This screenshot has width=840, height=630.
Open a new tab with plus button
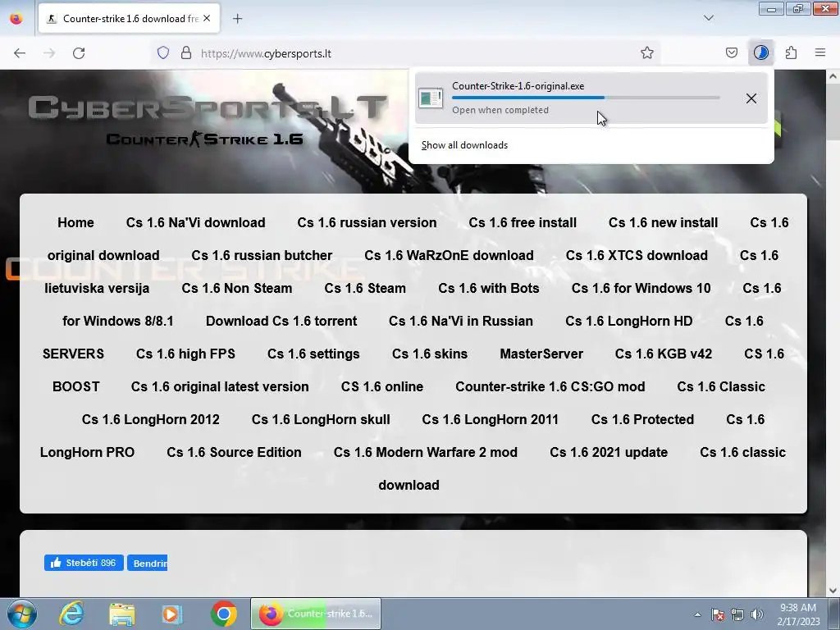(237, 19)
